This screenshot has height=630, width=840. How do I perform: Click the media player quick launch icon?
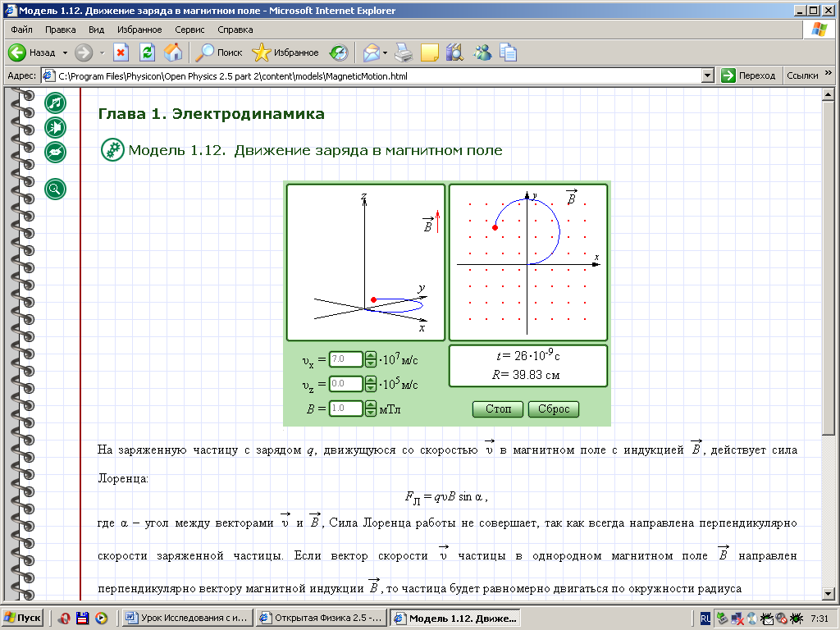click(x=101, y=618)
